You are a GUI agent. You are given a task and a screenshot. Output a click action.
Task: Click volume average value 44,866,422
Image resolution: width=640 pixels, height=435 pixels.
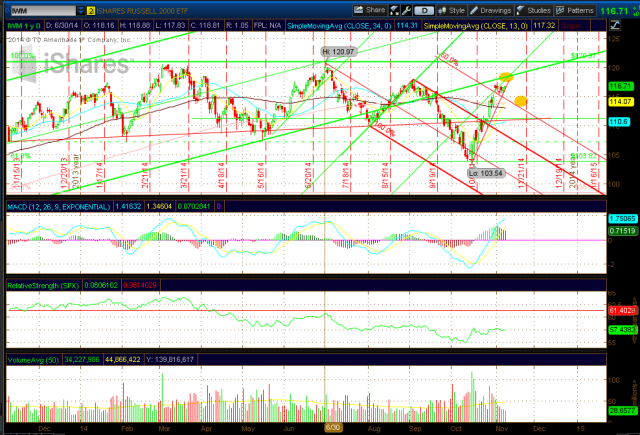click(x=122, y=360)
